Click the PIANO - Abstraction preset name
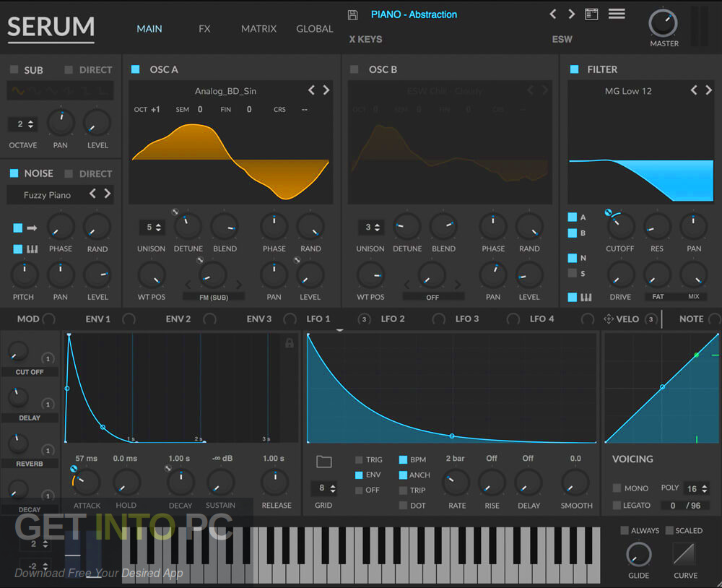Image resolution: width=722 pixels, height=588 pixels. pyautogui.click(x=414, y=14)
